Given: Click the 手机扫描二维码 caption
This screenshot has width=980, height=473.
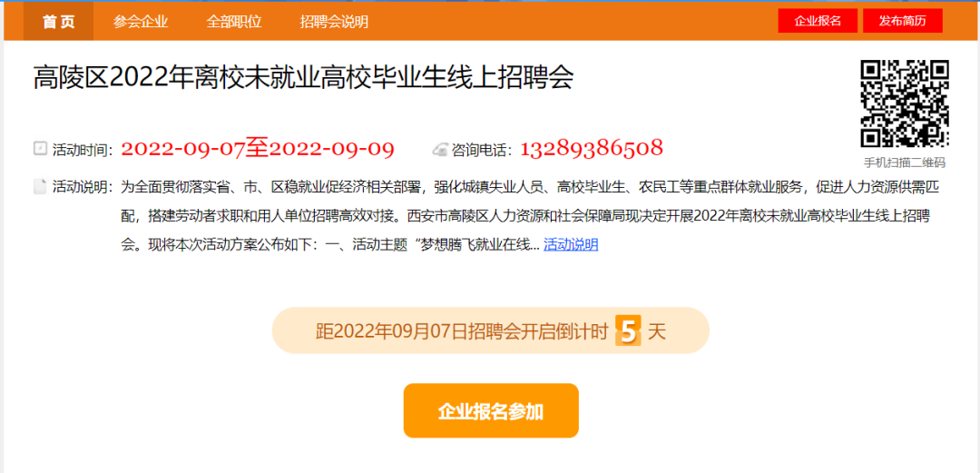Looking at the screenshot, I should pos(905,163).
